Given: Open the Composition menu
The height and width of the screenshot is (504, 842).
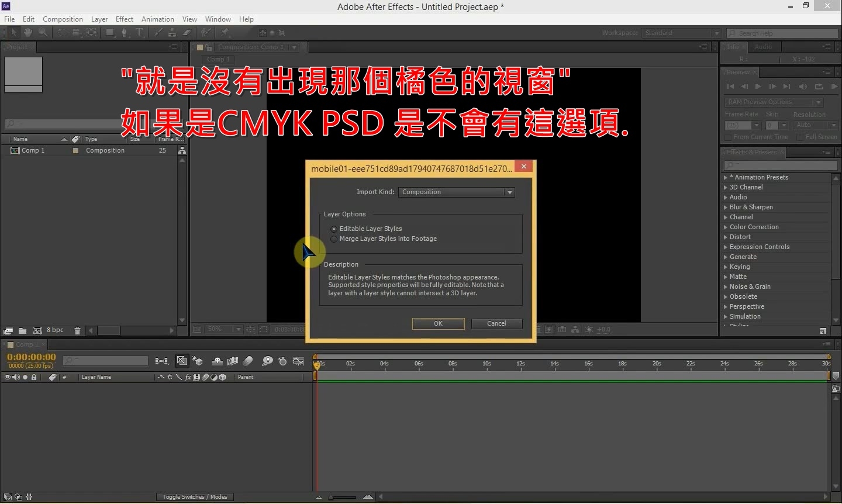Looking at the screenshot, I should pos(63,19).
